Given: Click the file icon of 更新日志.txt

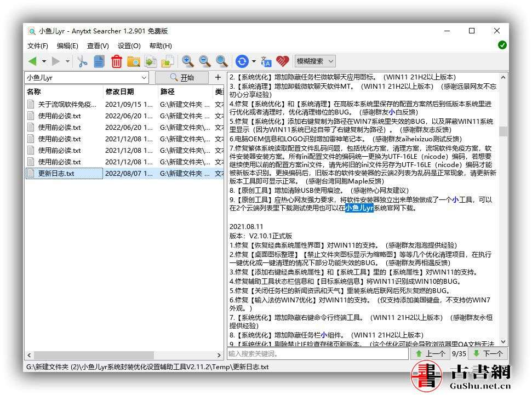Looking at the screenshot, I should tap(31, 174).
